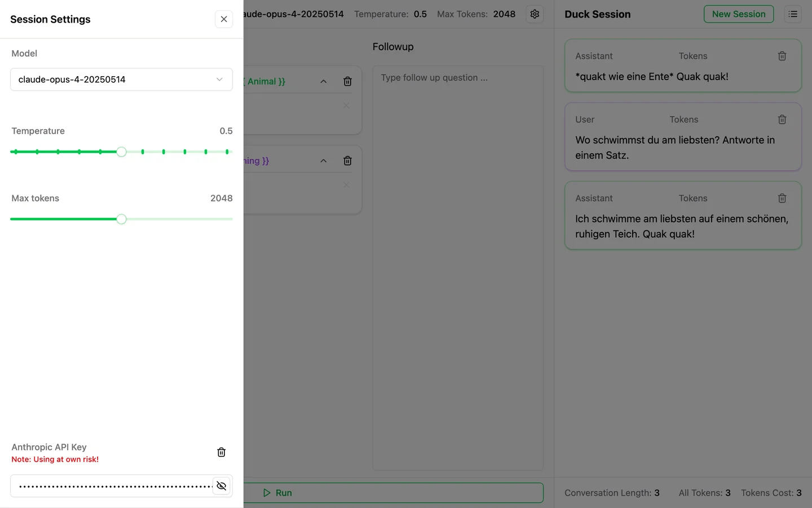This screenshot has width=812, height=508.
Task: Delete the second variable block
Action: pos(347,161)
